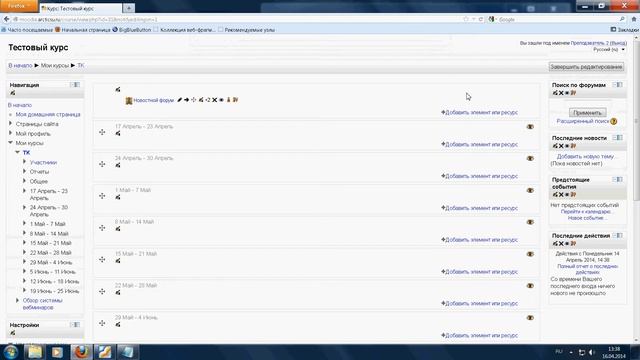The image size is (640, 360).
Task: Duplicate Новостной форум using x2 icon
Action: click(x=208, y=100)
